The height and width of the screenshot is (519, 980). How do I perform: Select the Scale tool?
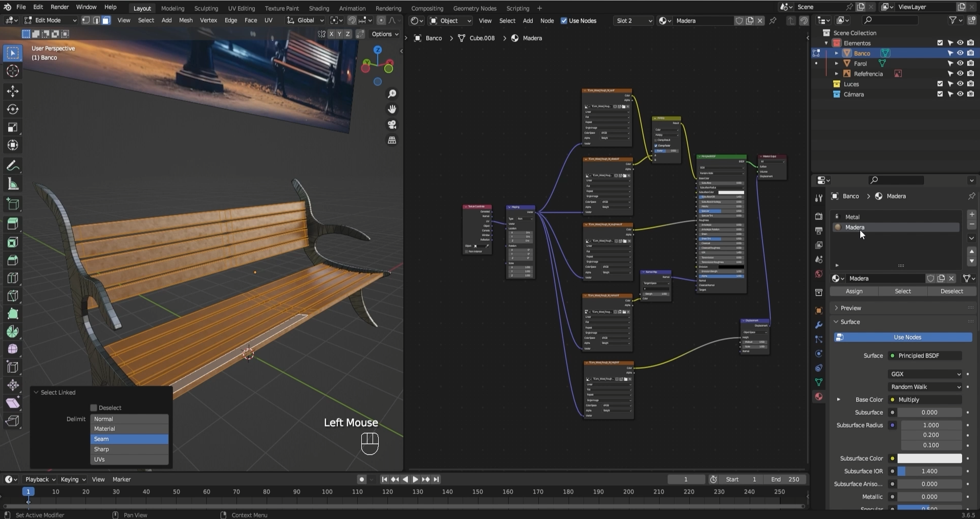13,127
